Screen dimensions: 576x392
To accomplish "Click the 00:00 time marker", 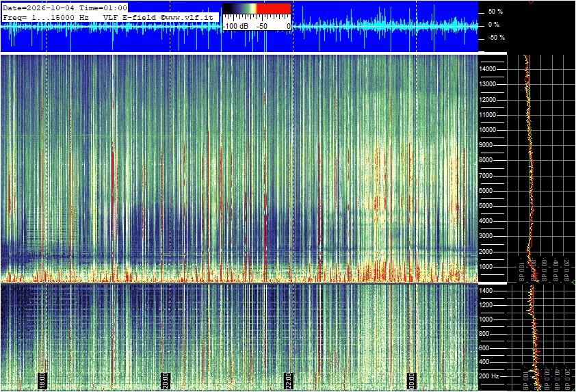I will [x=412, y=380].
